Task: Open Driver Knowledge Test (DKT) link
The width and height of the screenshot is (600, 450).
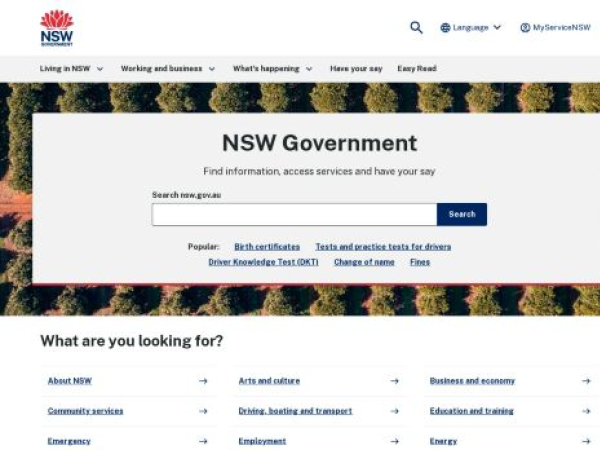Action: pyautogui.click(x=263, y=262)
